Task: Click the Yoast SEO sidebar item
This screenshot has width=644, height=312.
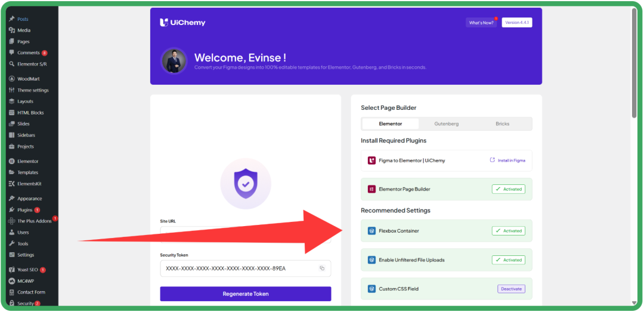Action: pyautogui.click(x=27, y=270)
